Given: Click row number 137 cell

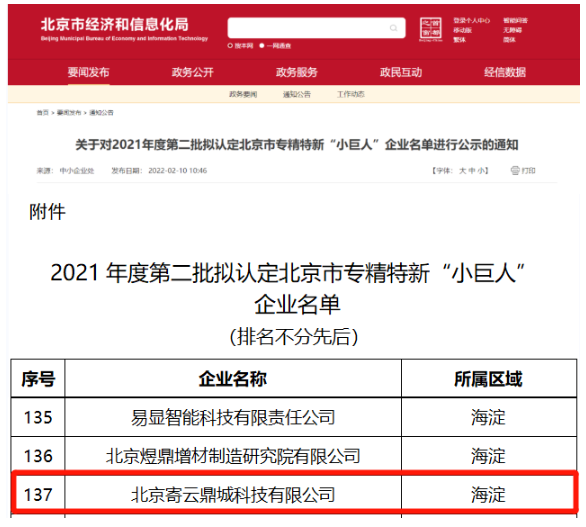Looking at the screenshot, I should pyautogui.click(x=38, y=495).
